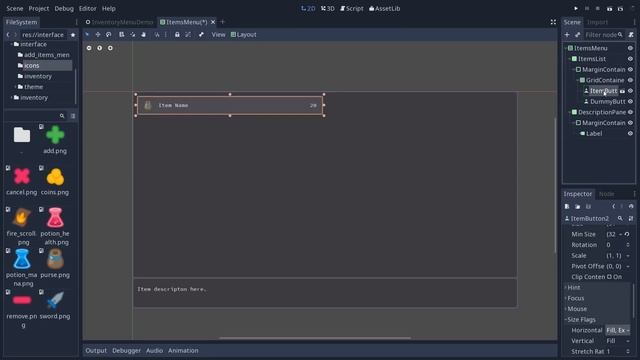Hide the ItemsMenu node
Screen dimensions: 640x360
(x=630, y=48)
